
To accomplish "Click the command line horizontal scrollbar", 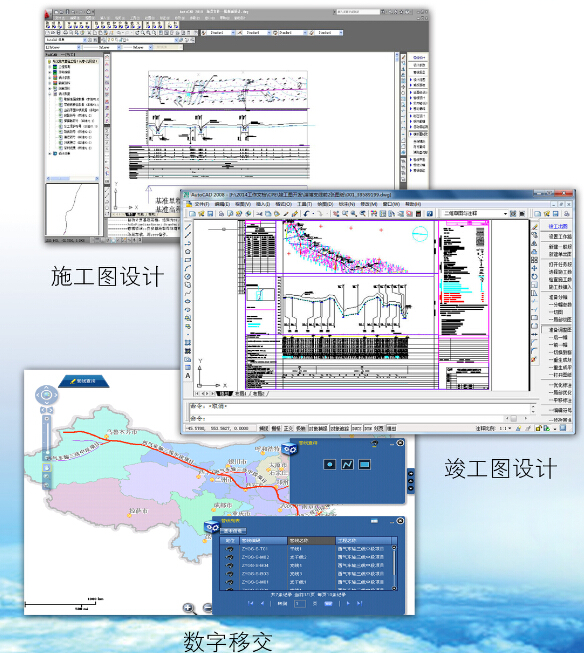I will [x=519, y=418].
